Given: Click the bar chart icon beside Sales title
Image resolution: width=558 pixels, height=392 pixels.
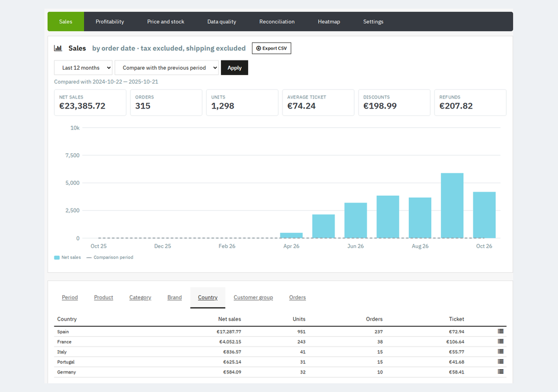Looking at the screenshot, I should [x=58, y=48].
